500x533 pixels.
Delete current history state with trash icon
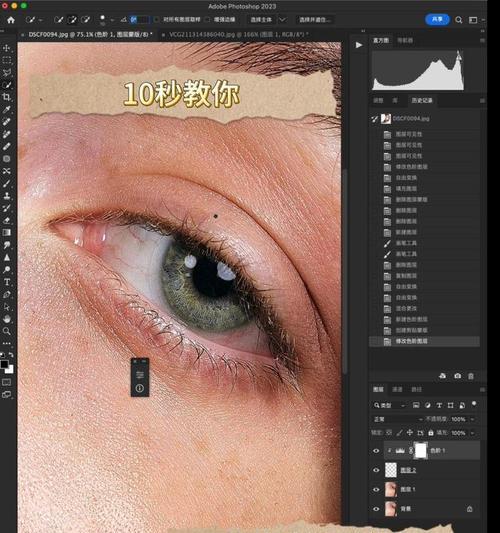pos(471,376)
